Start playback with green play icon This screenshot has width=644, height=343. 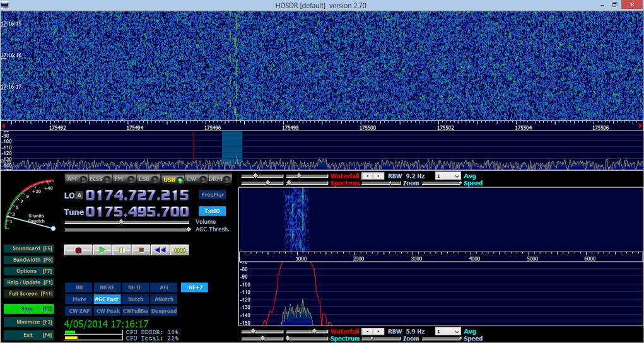click(x=103, y=250)
